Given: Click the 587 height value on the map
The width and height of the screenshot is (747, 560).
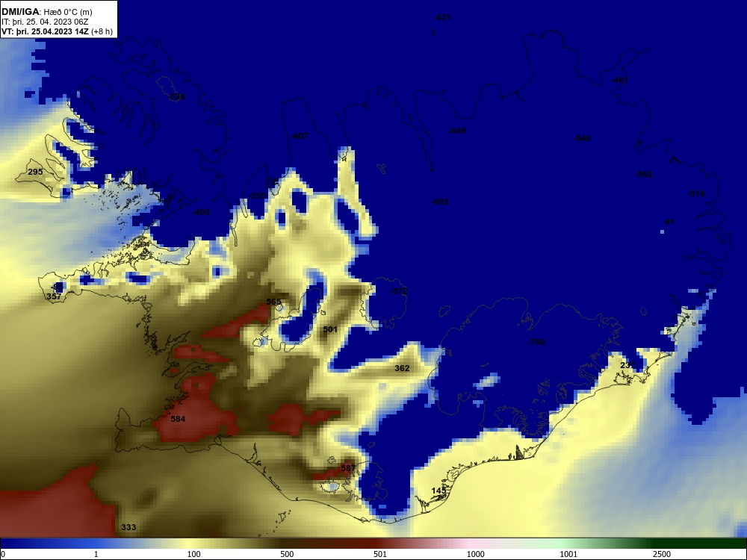Looking at the screenshot, I should tap(348, 468).
